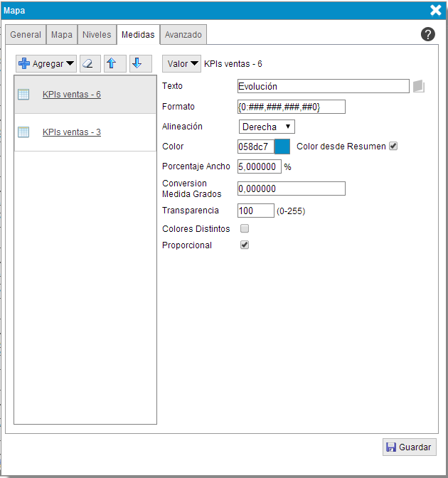Enable the Colores Distintos checkbox

coord(245,229)
